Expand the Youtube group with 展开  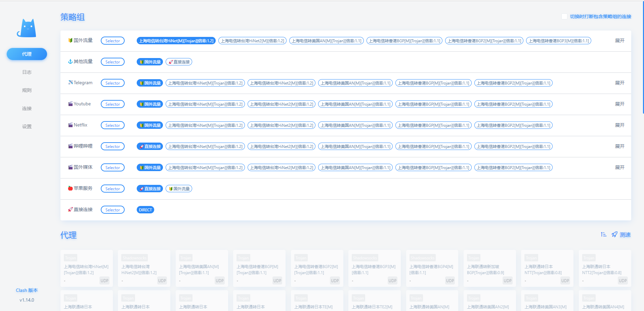click(619, 104)
